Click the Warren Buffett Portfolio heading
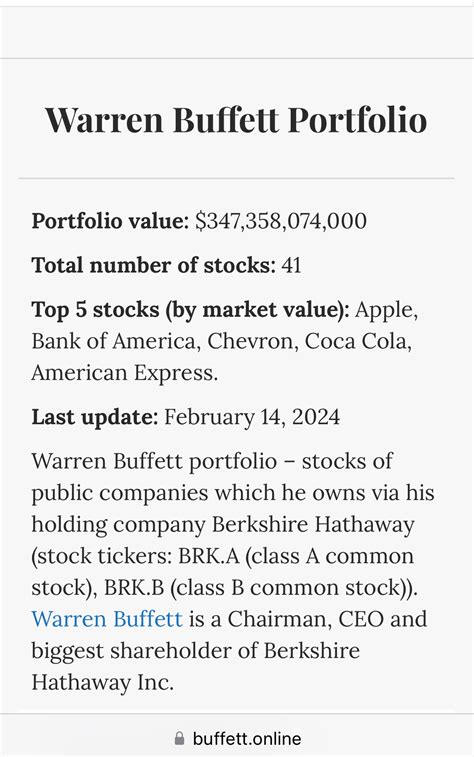This screenshot has width=474, height=757. [x=236, y=119]
